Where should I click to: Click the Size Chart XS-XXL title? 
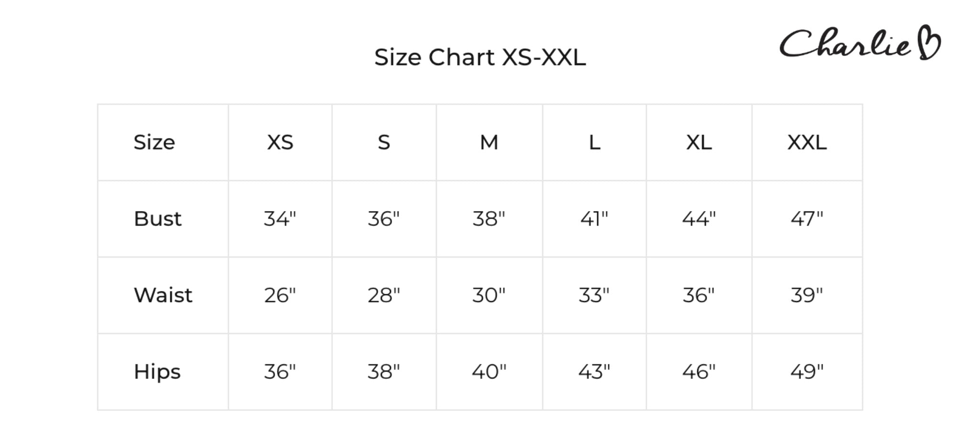[x=480, y=57]
